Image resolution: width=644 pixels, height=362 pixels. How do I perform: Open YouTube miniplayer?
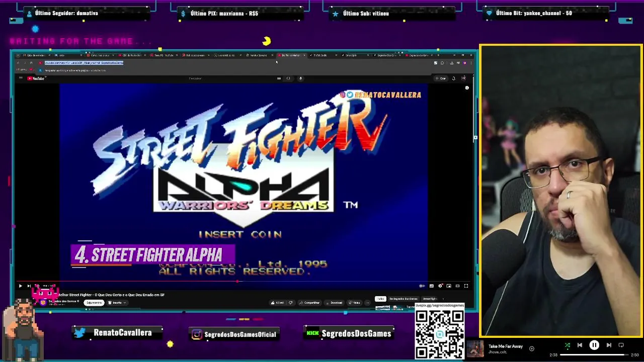[x=449, y=286]
